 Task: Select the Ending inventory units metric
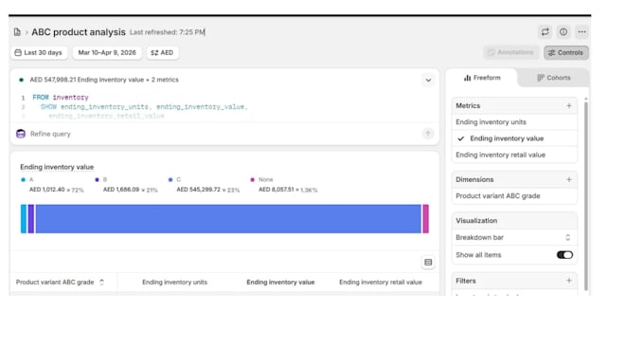[x=514, y=122]
